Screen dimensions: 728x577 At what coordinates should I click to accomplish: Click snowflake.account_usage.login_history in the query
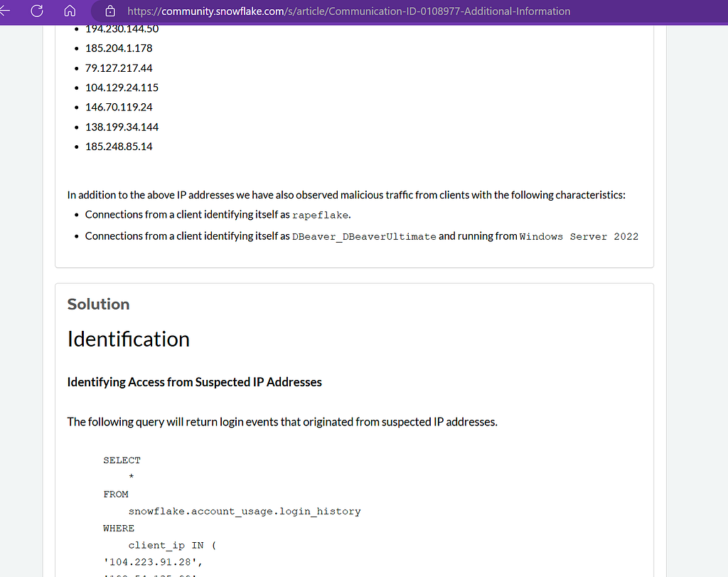tap(245, 512)
